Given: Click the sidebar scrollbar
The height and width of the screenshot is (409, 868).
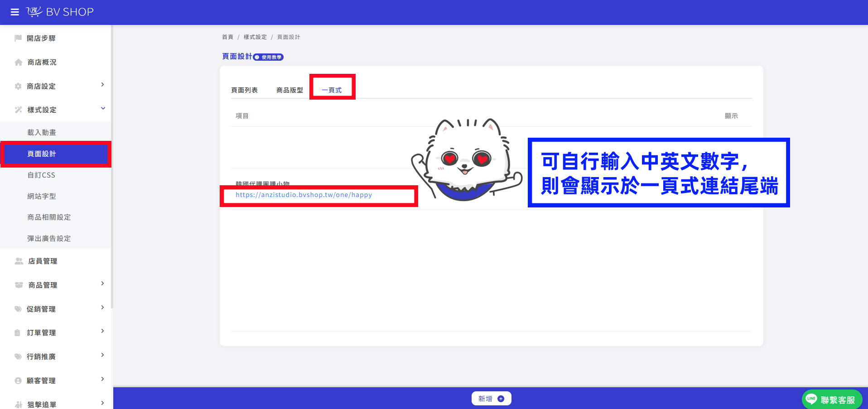Looking at the screenshot, I should point(112,168).
